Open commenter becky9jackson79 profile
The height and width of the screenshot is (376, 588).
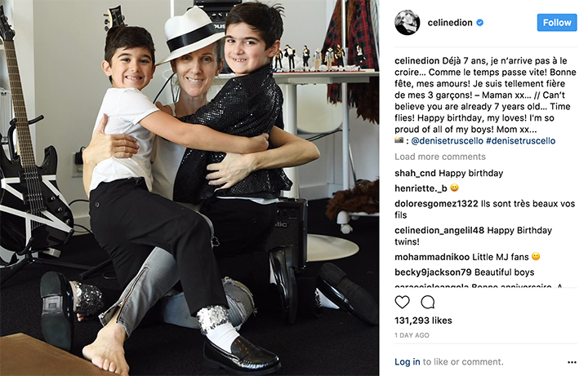point(433,272)
